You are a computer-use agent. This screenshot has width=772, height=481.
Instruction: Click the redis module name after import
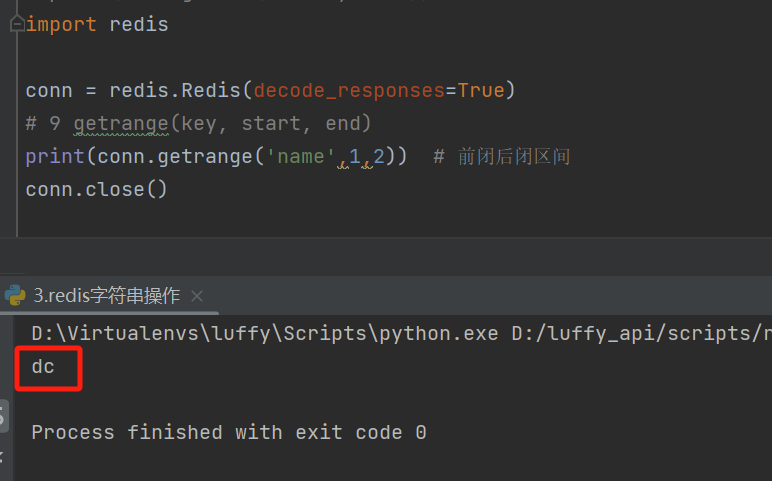click(x=139, y=25)
